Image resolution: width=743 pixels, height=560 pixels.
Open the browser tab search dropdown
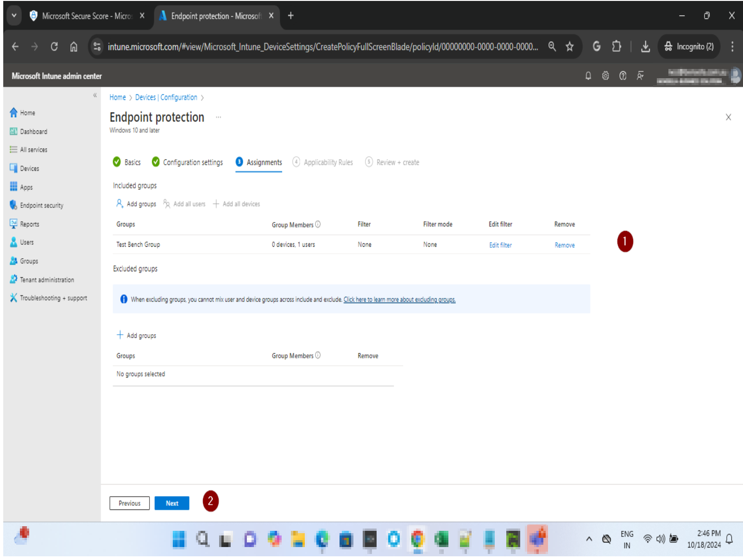(x=14, y=15)
